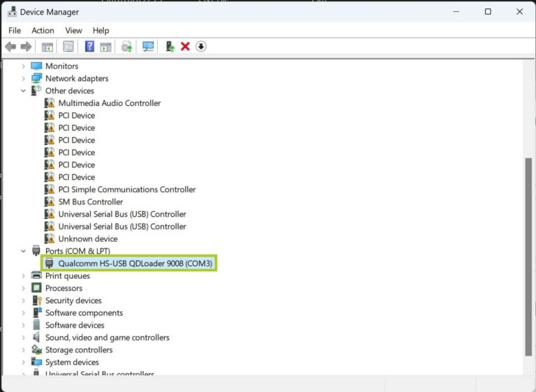Select PCI Simple Communications Controller

coord(126,190)
